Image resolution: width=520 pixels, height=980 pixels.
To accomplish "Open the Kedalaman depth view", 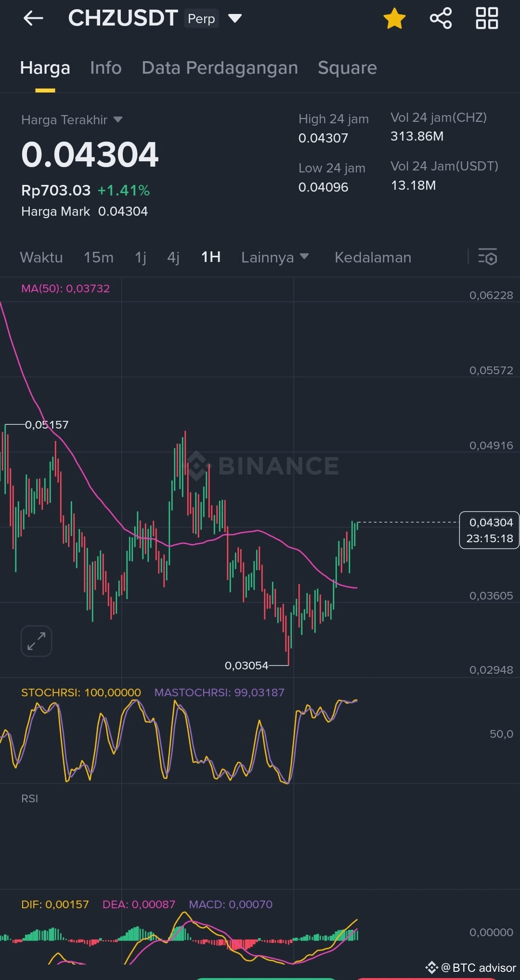I will tap(373, 257).
